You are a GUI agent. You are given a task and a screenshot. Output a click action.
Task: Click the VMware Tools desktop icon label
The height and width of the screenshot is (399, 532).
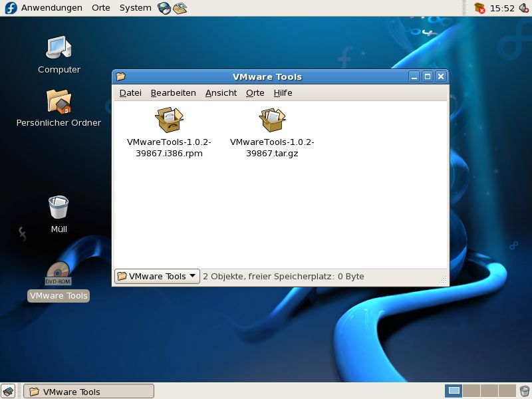pyautogui.click(x=59, y=295)
